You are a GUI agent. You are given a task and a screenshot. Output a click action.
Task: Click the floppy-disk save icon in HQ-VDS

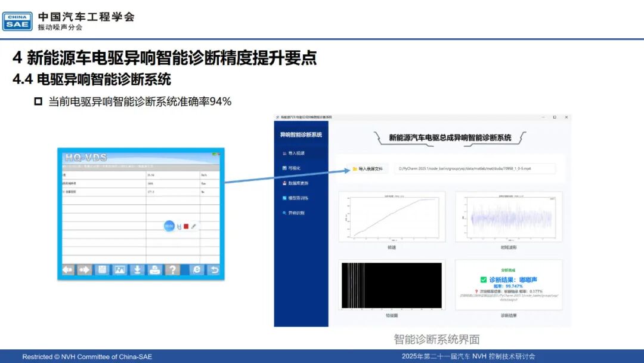(x=102, y=270)
